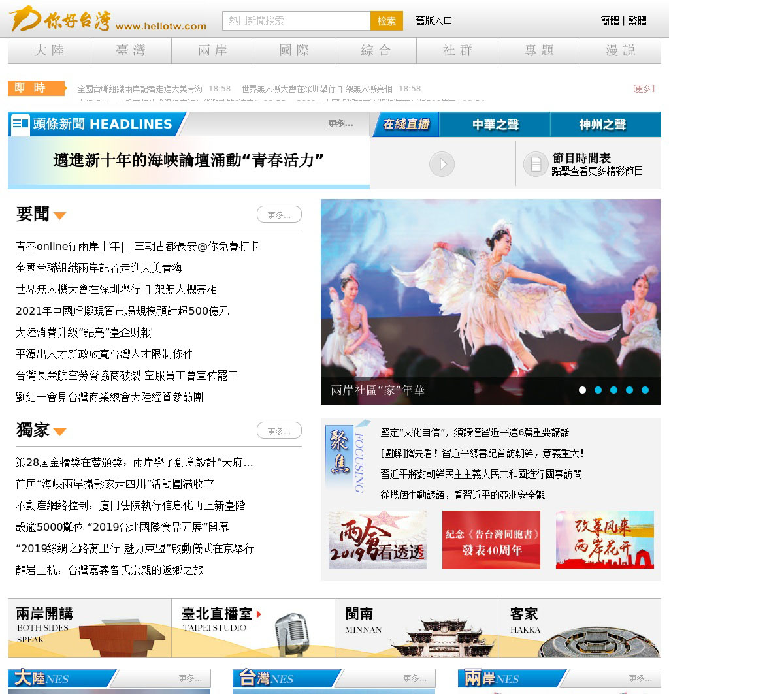Click 更多 in the 兩岸 NEWS section
The height and width of the screenshot is (694, 784).
(x=640, y=679)
